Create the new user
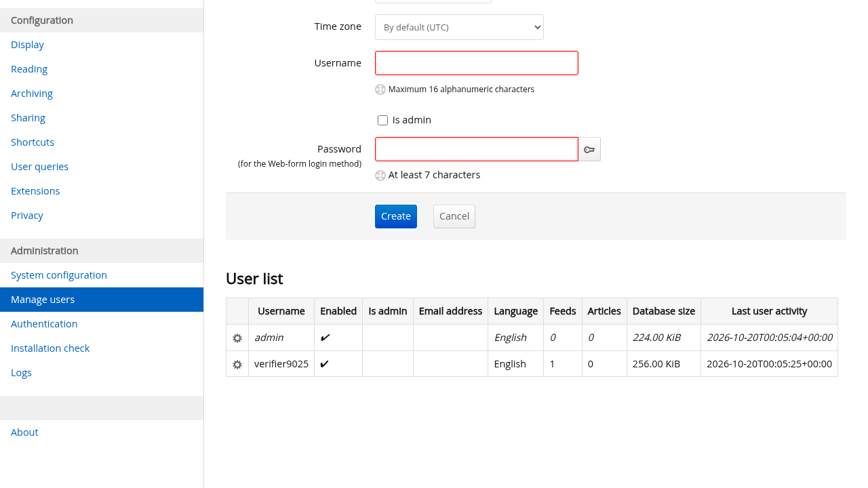Screen dimensions: 868x488 point(396,216)
